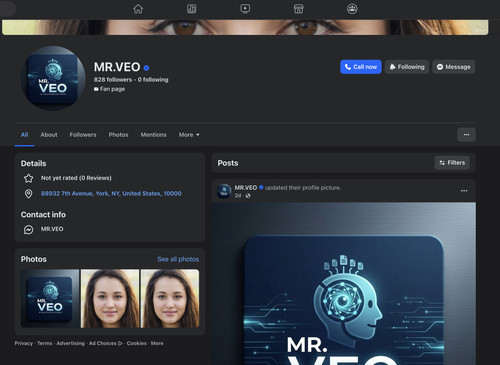Open the rightmost photo thumbnail in Photos
Viewport: 500px width, 365px height.
click(170, 299)
